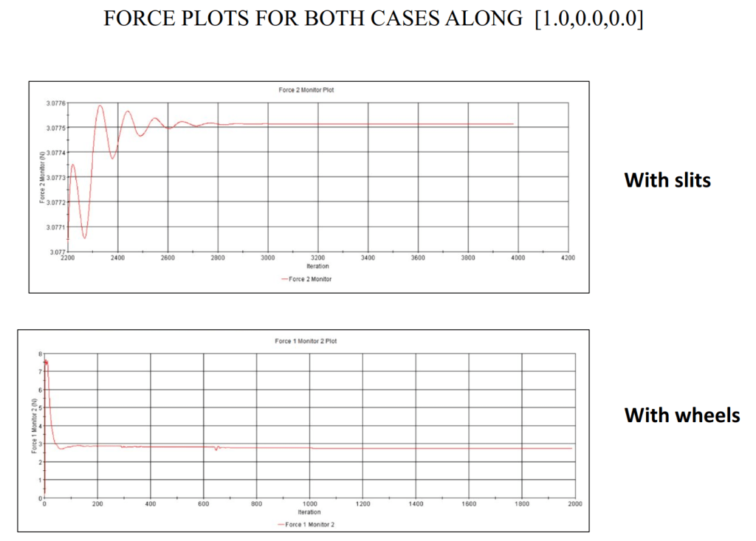The height and width of the screenshot is (541, 756).
Task: Click the 3.0771 y-axis tick label
Action: click(55, 227)
